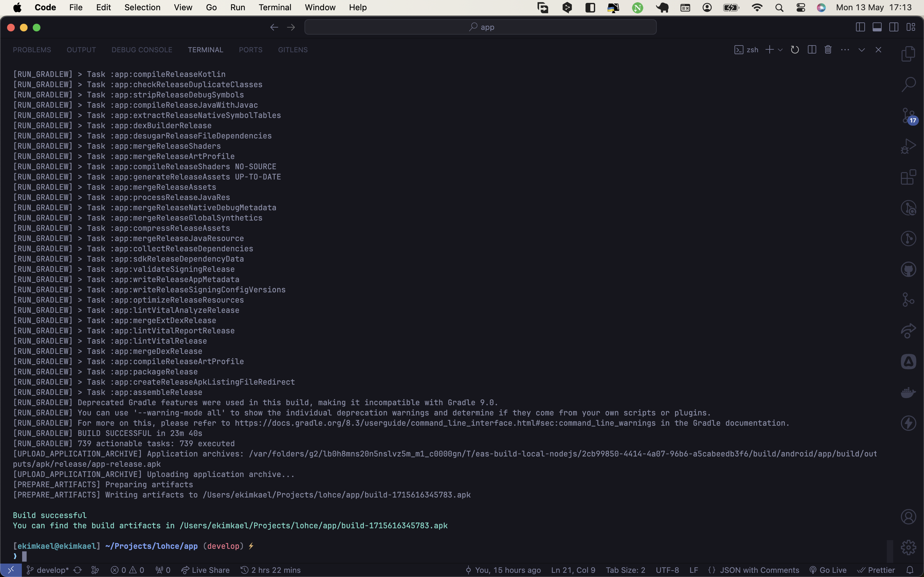Expand terminal views with chevron

click(861, 50)
